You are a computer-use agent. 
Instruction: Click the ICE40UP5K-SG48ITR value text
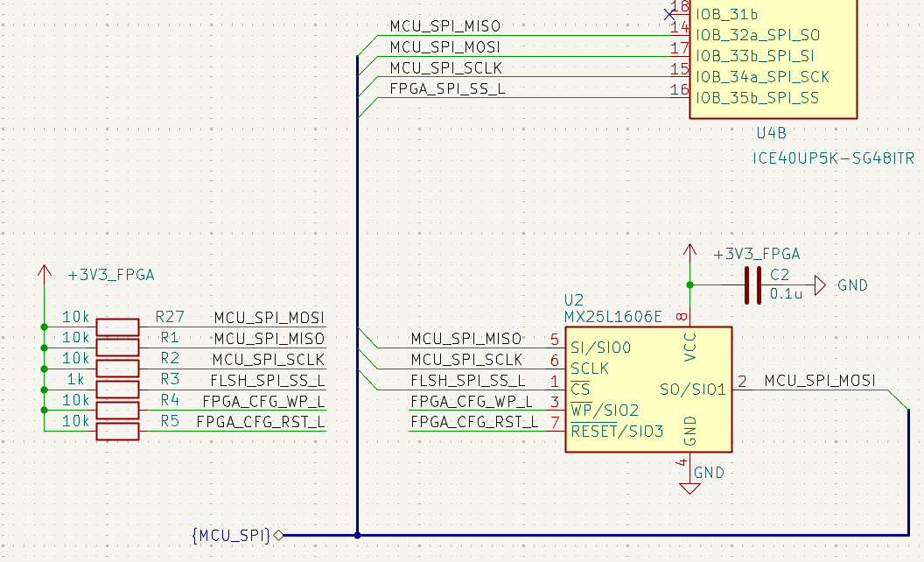click(833, 158)
